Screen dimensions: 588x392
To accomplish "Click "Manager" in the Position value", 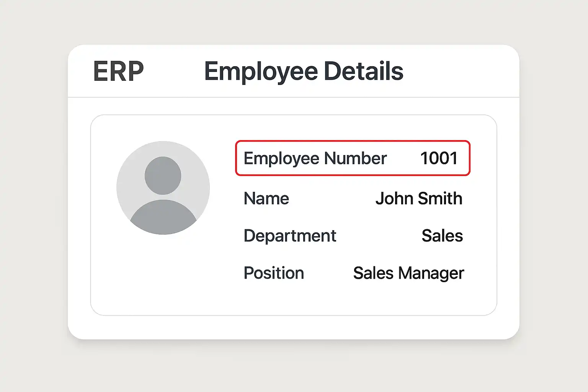I will point(431,273).
